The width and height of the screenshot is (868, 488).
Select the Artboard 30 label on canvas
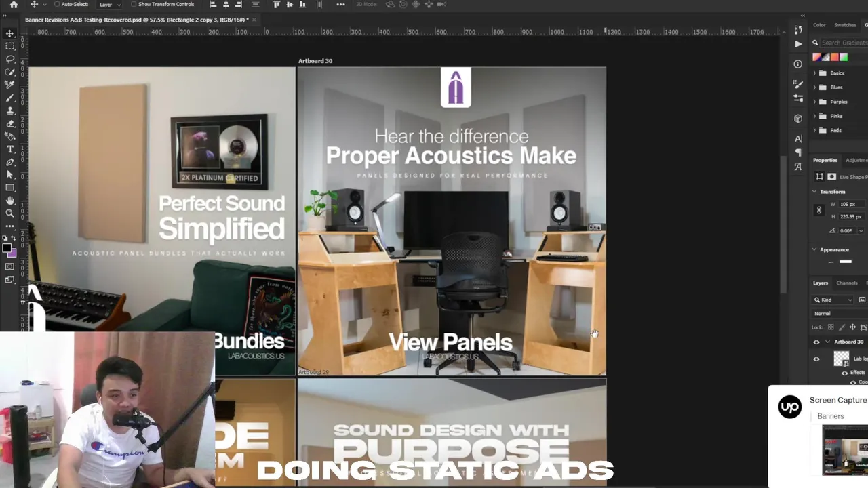(315, 61)
